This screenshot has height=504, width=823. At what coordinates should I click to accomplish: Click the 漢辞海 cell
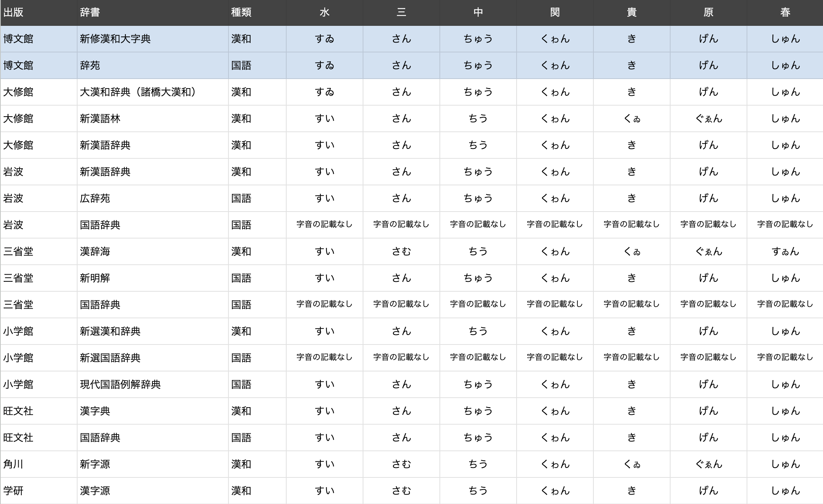[x=152, y=251]
